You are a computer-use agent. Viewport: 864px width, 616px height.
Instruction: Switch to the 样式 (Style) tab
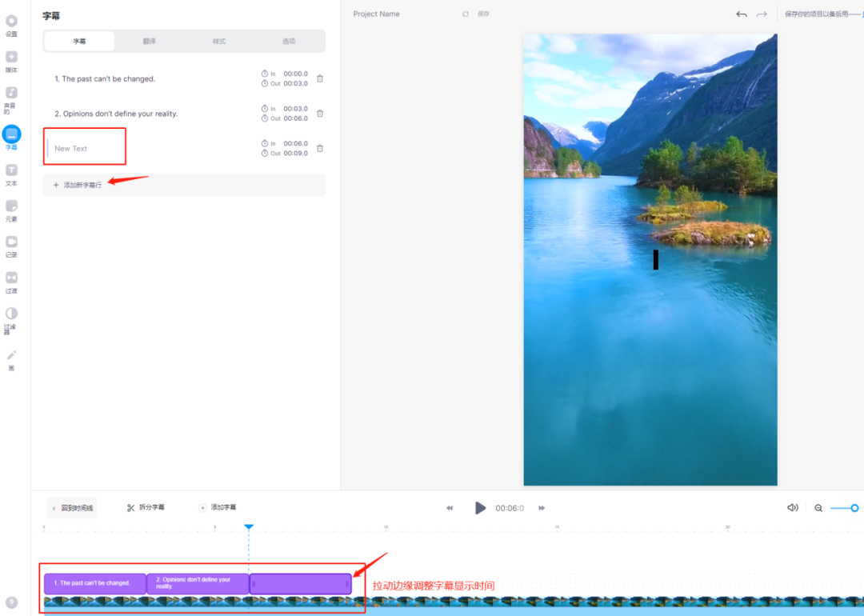[x=219, y=40]
